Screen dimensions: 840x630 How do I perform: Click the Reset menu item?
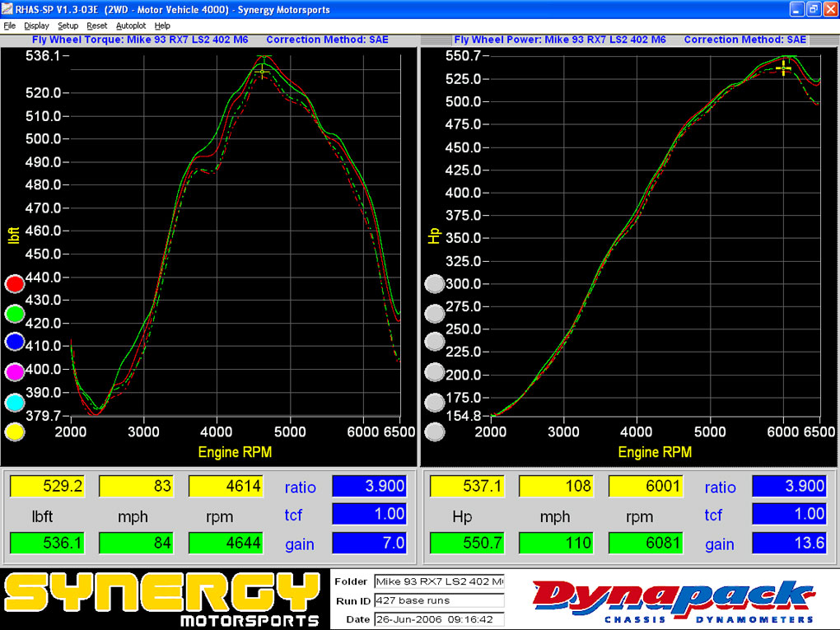(97, 26)
